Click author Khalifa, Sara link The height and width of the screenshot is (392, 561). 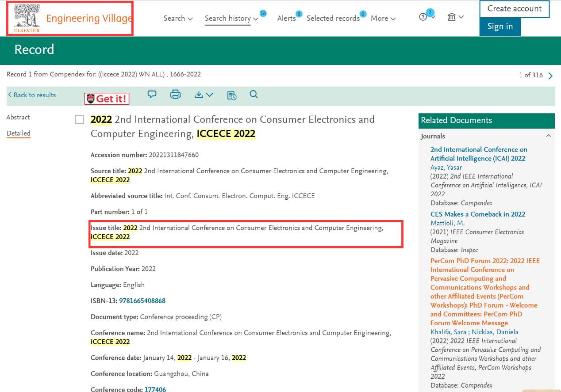449,331
